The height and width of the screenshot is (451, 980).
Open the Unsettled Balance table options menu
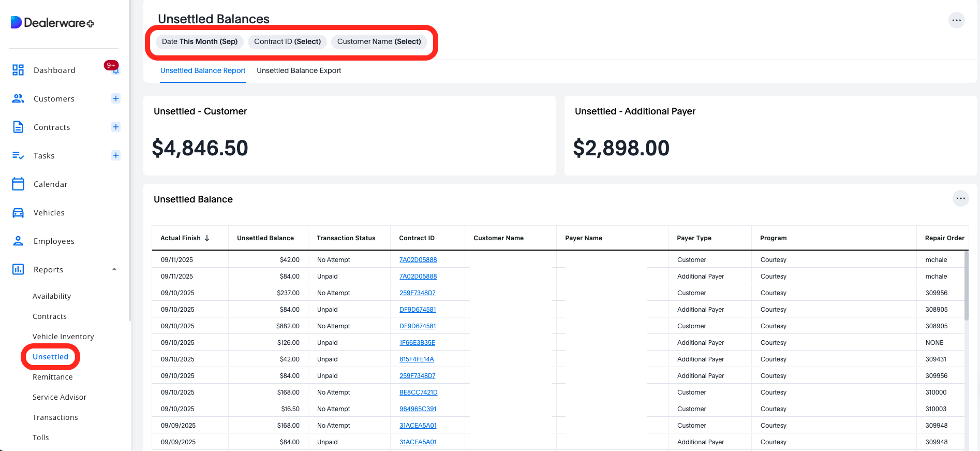[x=960, y=198]
